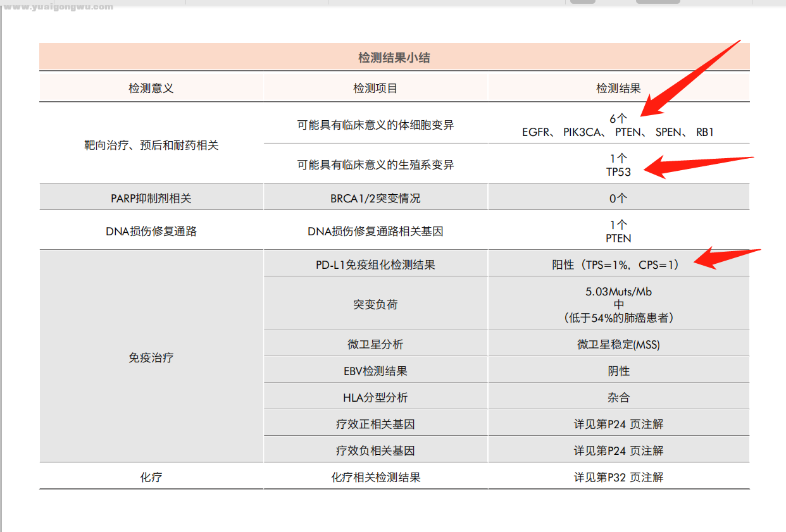
Task: Click the DNA损伤修复通路 cell
Action: click(x=151, y=232)
